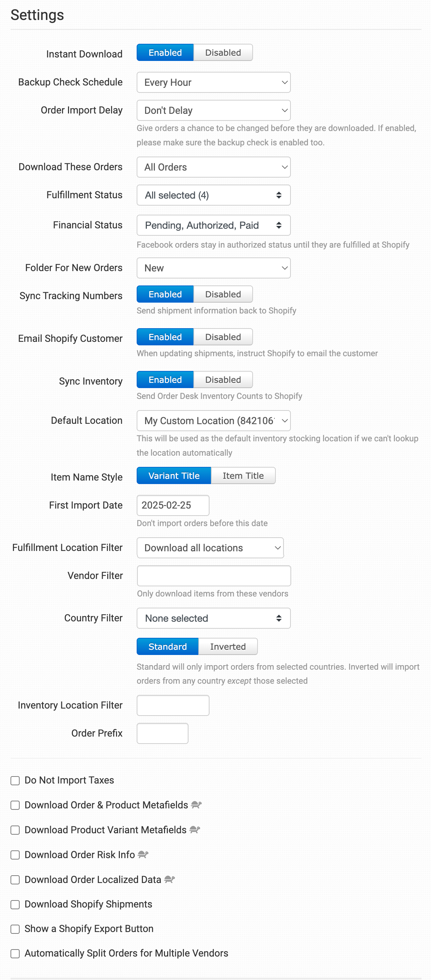Open Financial Status multi-select
The image size is (431, 980).
[x=214, y=225]
